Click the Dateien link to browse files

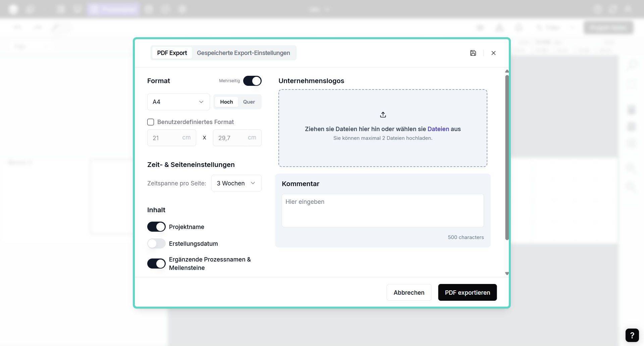click(438, 129)
